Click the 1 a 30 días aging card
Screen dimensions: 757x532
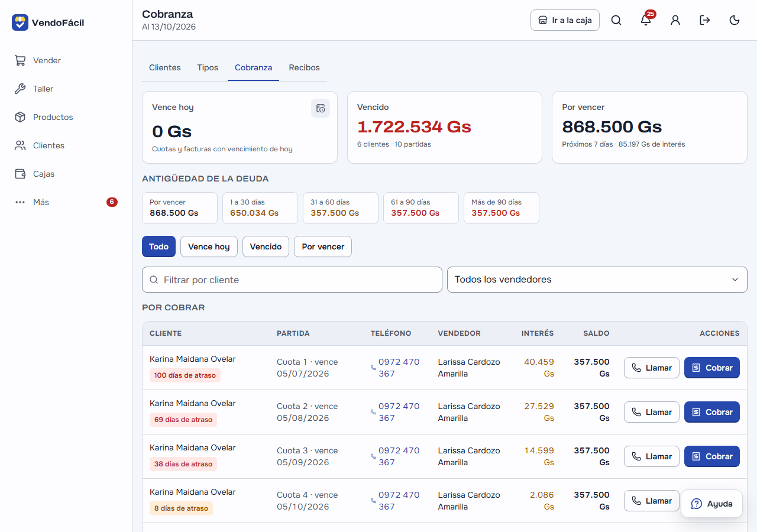tap(260, 208)
